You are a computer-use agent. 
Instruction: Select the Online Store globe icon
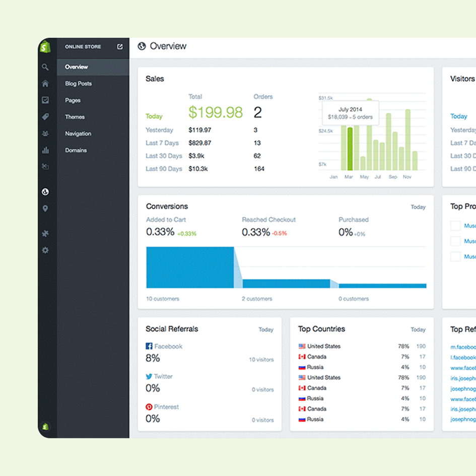pyautogui.click(x=45, y=192)
